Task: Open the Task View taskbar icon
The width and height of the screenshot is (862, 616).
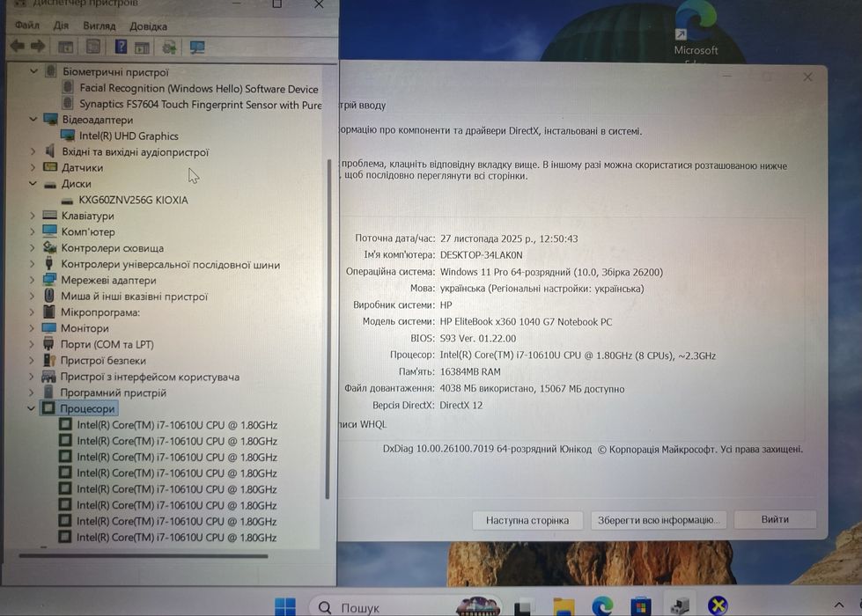Action: (524, 606)
